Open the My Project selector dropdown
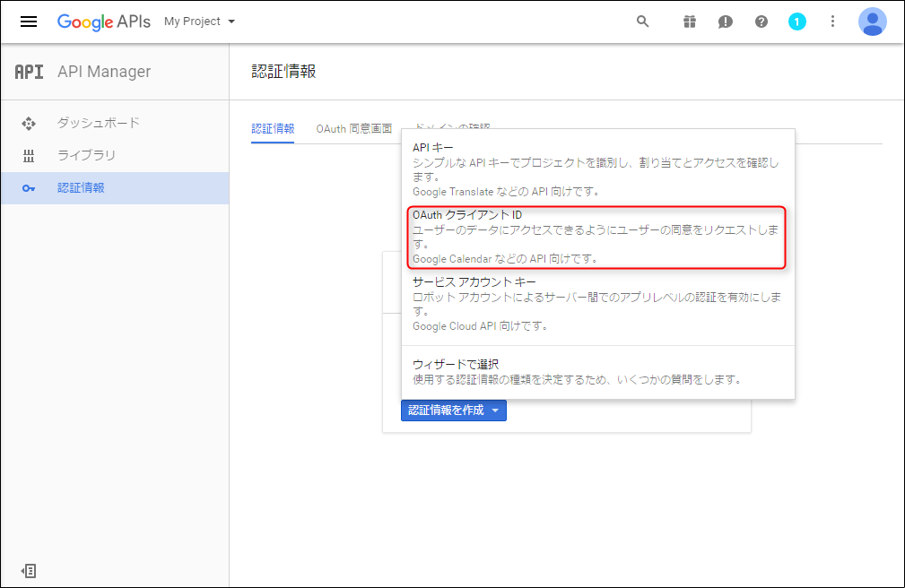The width and height of the screenshot is (905, 588). click(200, 22)
